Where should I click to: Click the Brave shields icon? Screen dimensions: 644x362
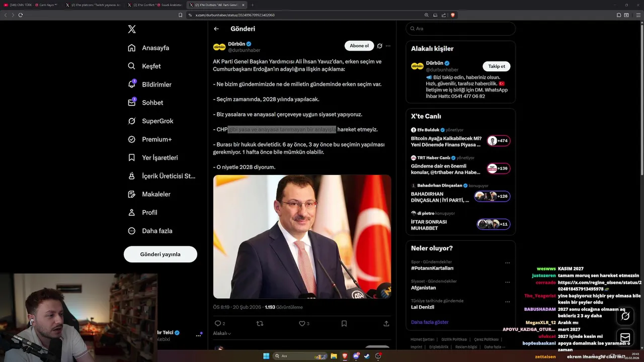click(453, 15)
